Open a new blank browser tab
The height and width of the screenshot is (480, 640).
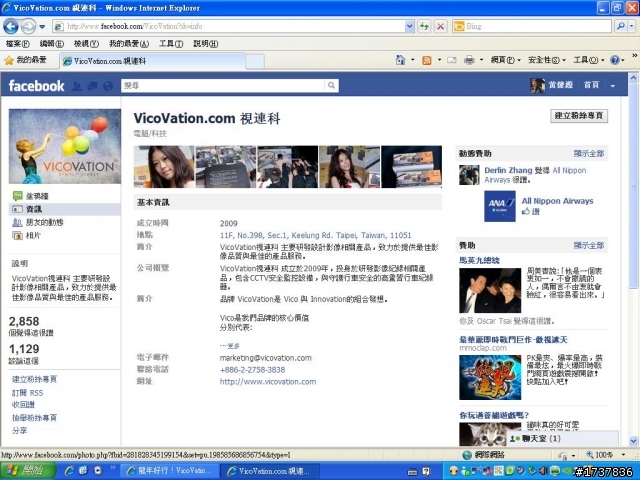255,62
